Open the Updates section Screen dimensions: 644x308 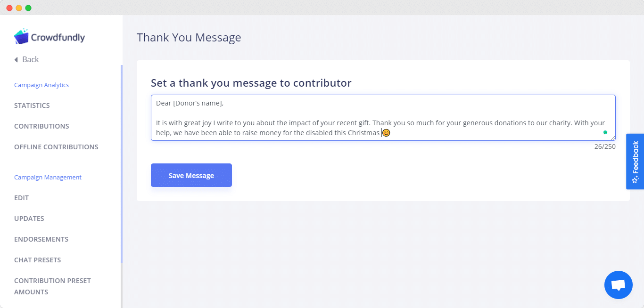click(29, 219)
